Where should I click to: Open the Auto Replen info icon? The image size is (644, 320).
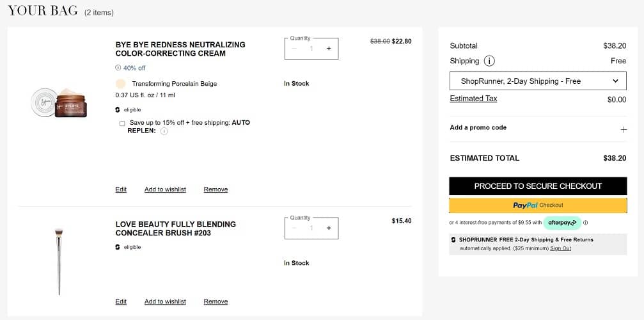[164, 131]
